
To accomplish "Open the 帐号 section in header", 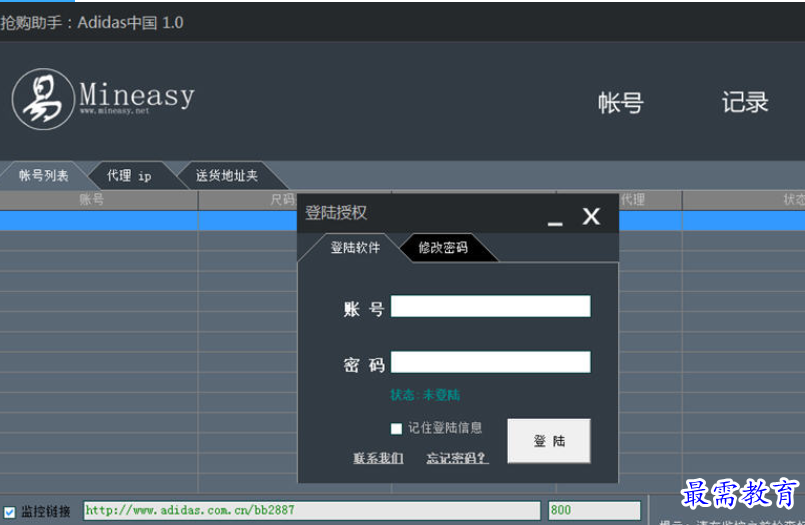I will (620, 102).
